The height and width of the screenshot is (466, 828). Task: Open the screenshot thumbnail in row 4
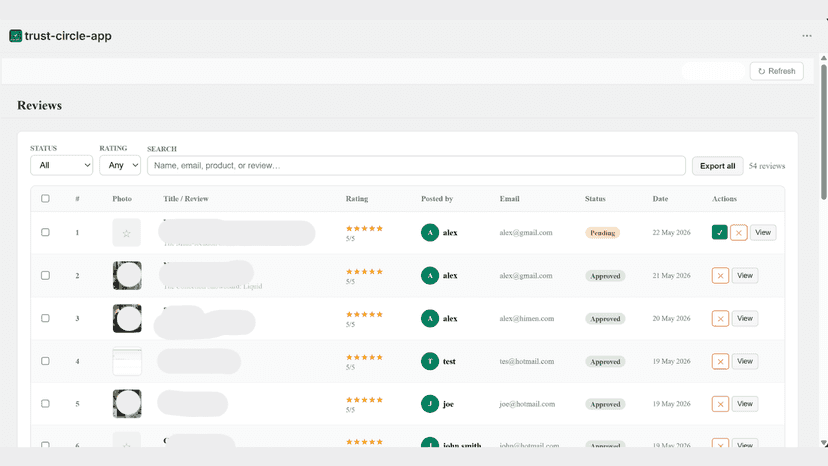tap(127, 361)
